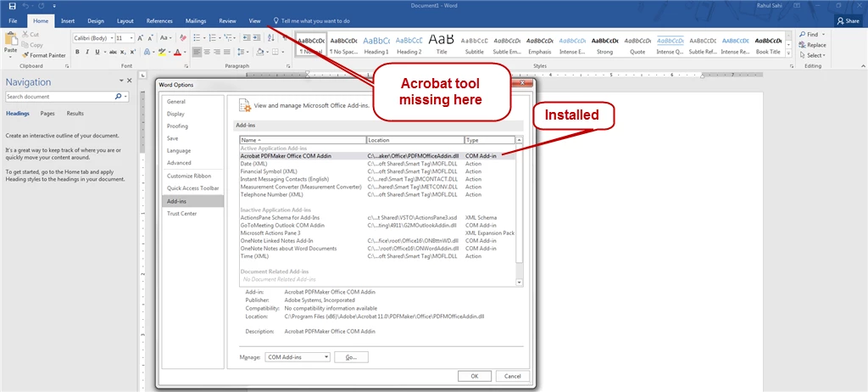Viewport: 868px width, 392px height.
Task: Open Text Effects and Typography icon
Action: 147,52
